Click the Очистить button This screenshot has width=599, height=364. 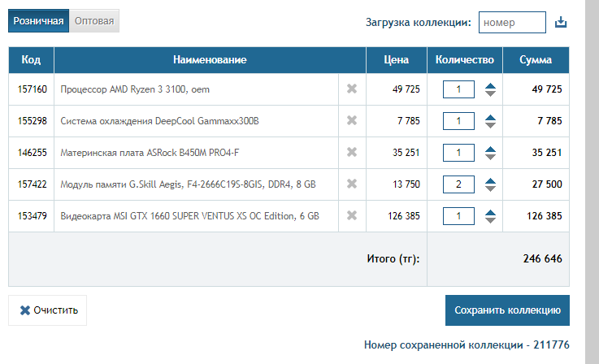pyautogui.click(x=48, y=310)
